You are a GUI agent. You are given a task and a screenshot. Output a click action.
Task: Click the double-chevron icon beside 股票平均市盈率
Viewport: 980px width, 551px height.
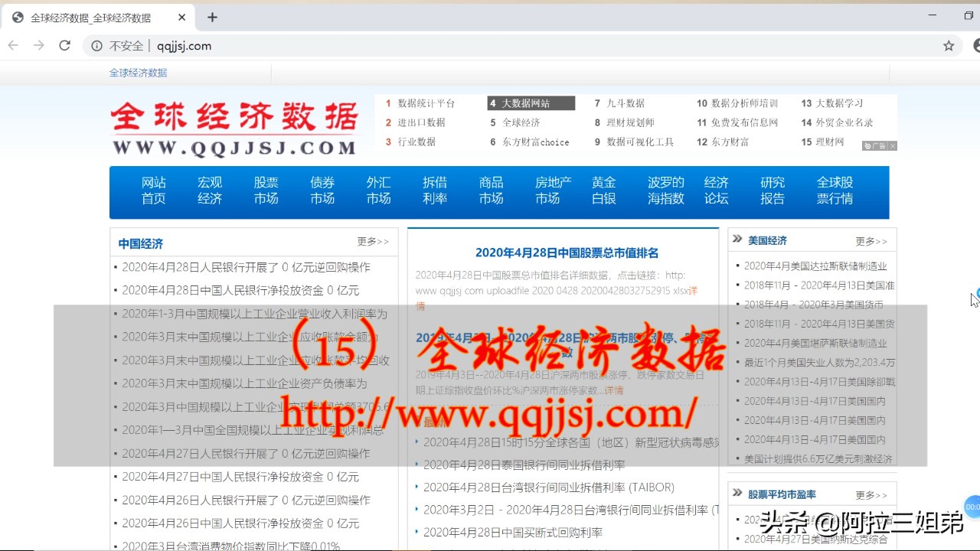(737, 494)
